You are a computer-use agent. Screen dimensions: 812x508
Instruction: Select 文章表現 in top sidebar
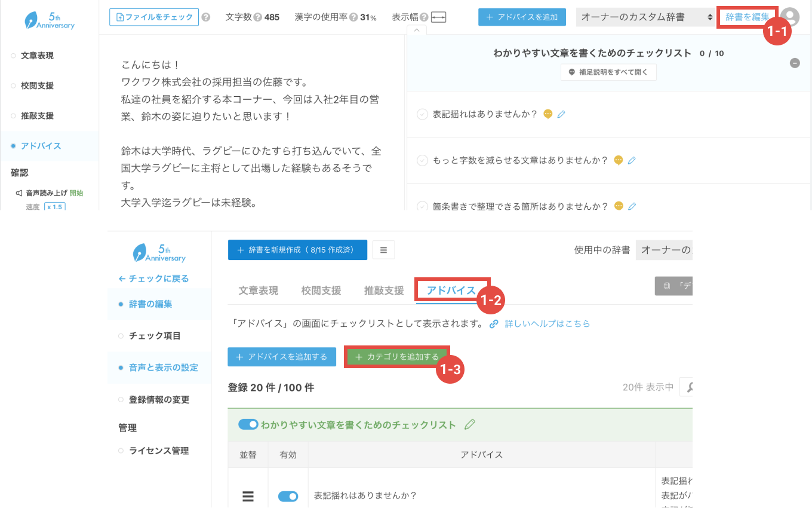[37, 56]
